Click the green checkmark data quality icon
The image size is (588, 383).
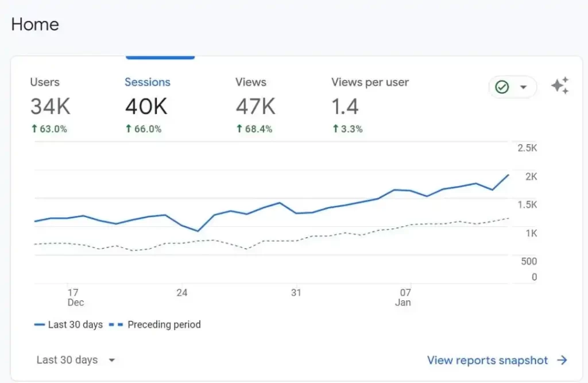point(502,87)
